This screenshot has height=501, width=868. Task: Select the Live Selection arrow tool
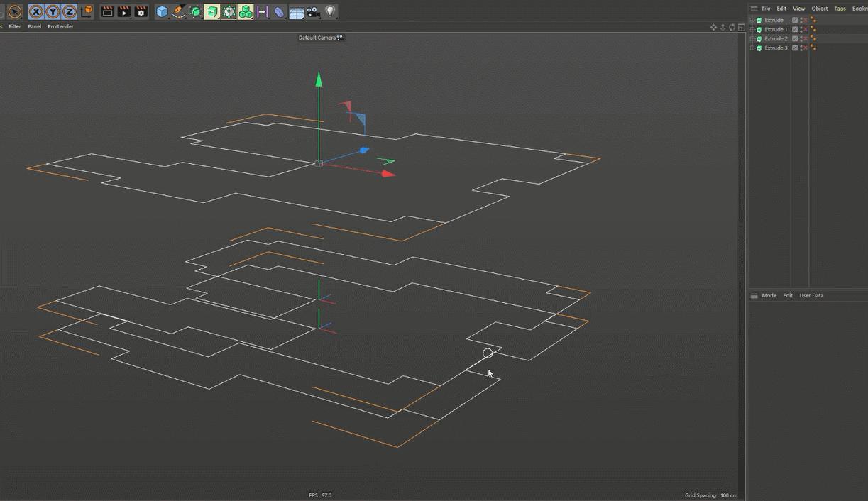14,11
